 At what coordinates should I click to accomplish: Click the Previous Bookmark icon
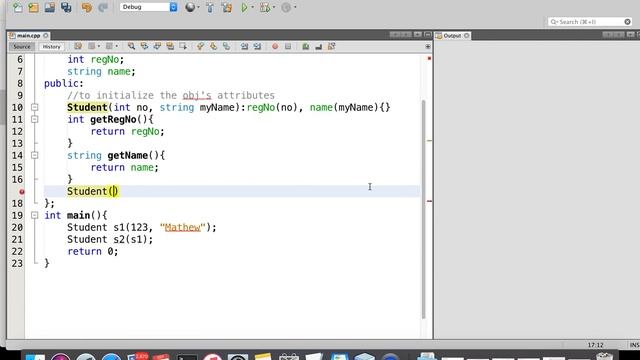[x=200, y=47]
